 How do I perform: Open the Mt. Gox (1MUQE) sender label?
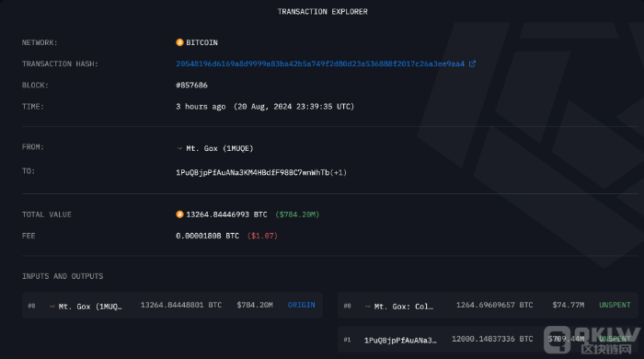(220, 148)
